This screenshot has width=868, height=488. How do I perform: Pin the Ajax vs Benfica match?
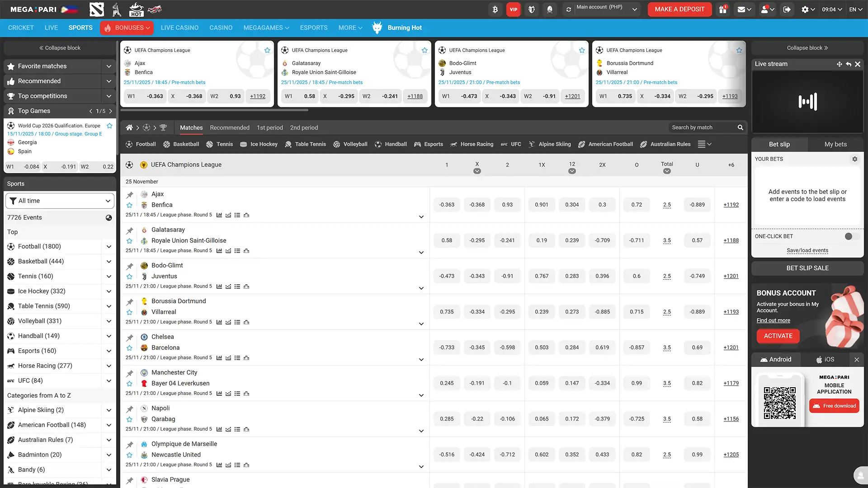click(130, 194)
